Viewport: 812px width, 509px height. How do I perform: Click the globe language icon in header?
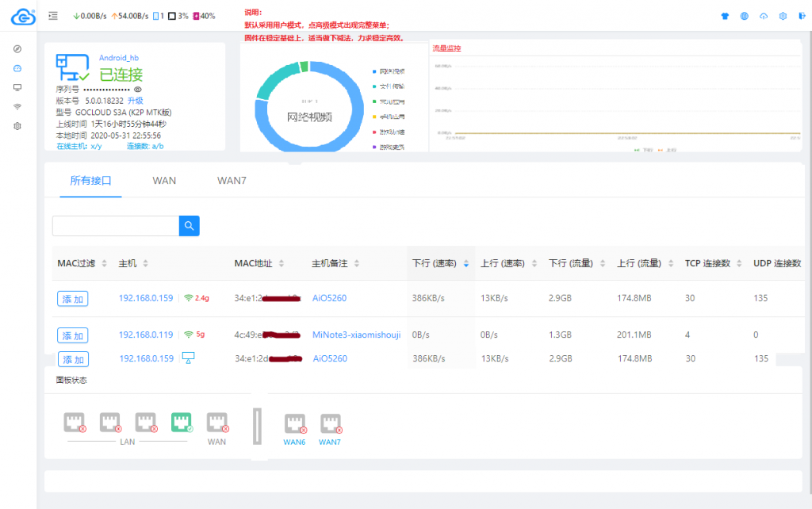[x=744, y=16]
